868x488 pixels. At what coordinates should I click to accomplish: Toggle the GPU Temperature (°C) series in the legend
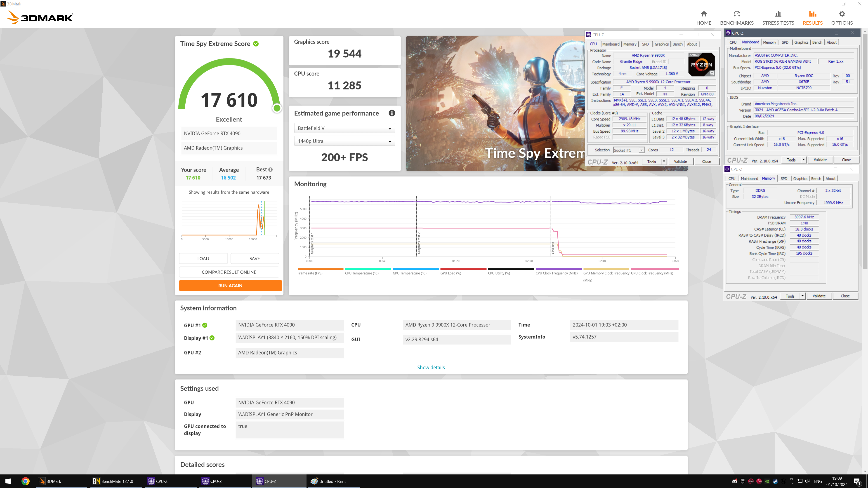click(415, 271)
